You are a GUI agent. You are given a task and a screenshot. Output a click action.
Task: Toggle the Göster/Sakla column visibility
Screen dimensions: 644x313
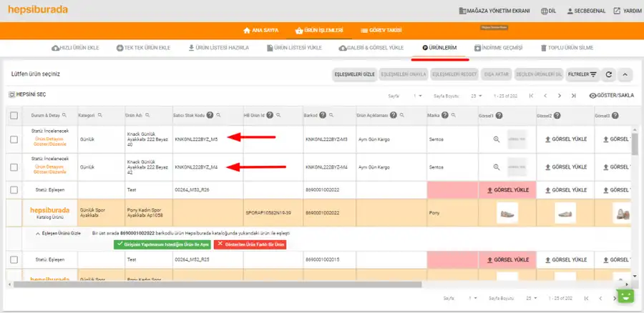click(x=612, y=96)
